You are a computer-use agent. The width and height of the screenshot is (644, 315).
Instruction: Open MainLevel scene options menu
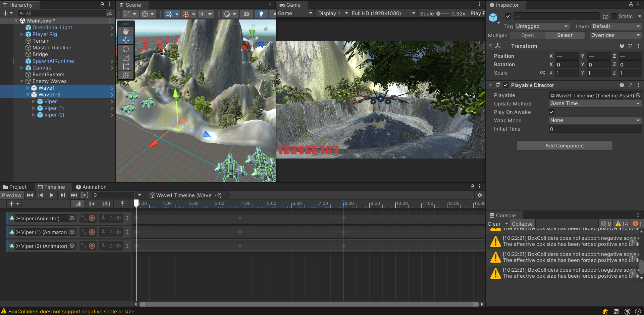[x=110, y=21]
